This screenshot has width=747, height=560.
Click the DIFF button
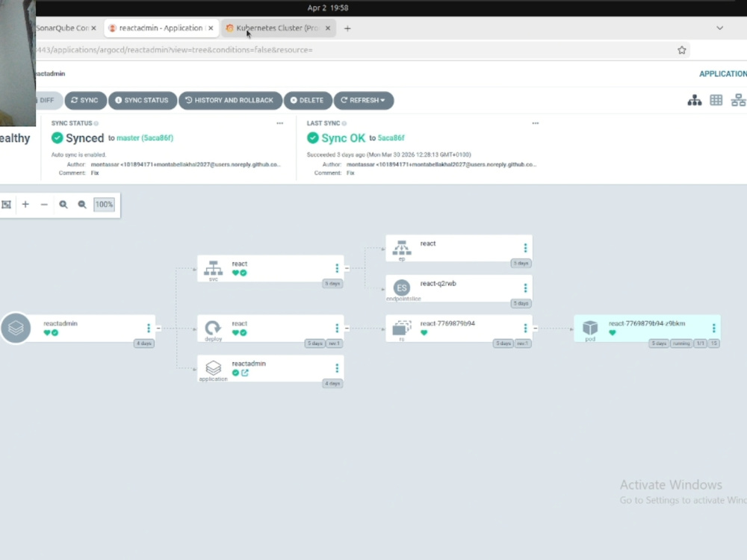(48, 101)
